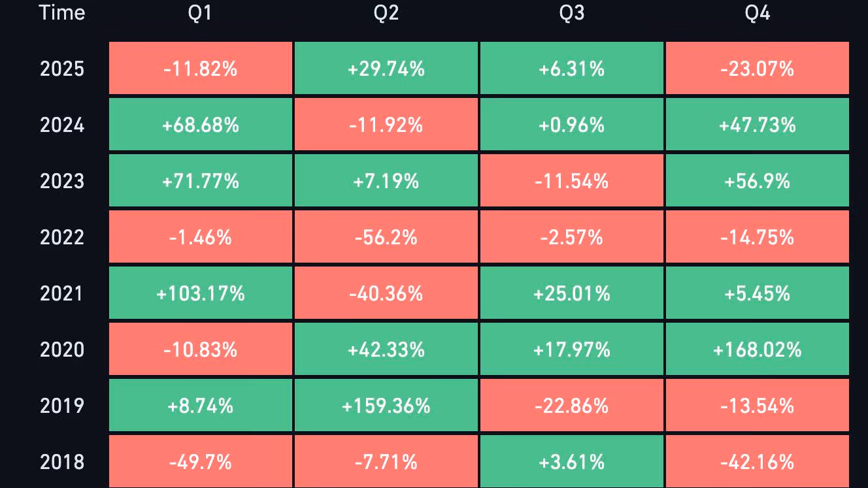
Task: Select the 2018 row label
Action: pos(62,462)
